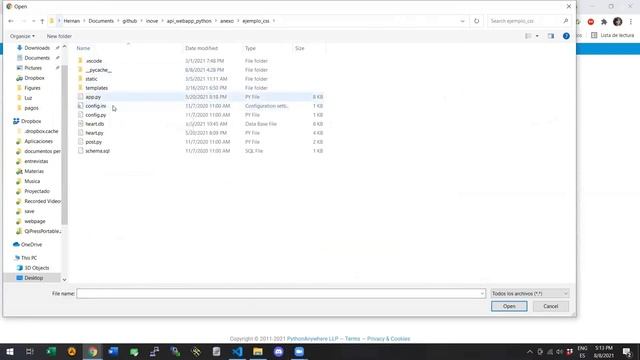Open the Lista de lectura panel

click(x=613, y=36)
